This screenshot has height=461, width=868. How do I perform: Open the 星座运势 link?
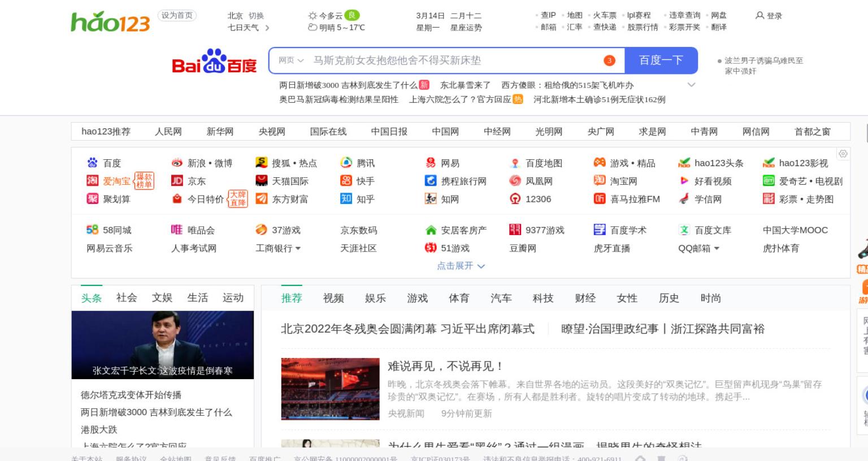466,27
